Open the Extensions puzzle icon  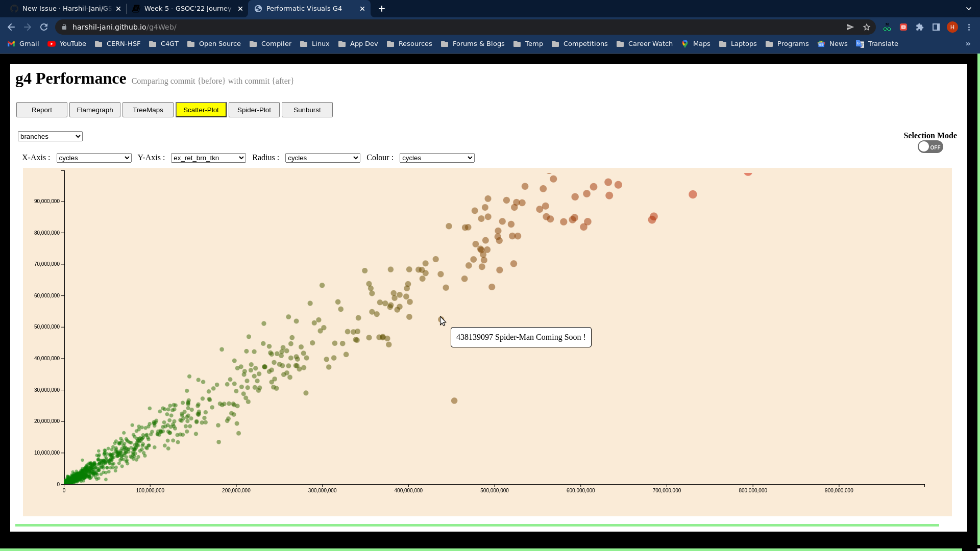920,27
